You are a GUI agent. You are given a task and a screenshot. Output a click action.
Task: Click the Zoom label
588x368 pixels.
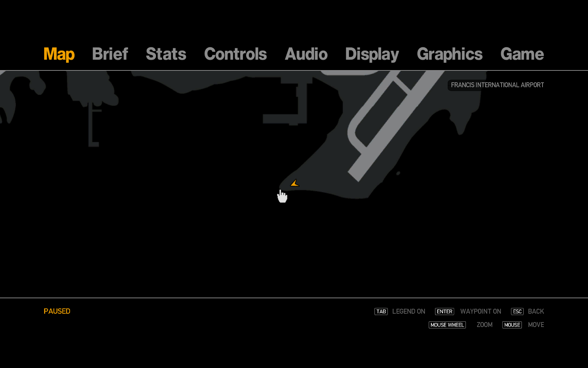coord(484,325)
